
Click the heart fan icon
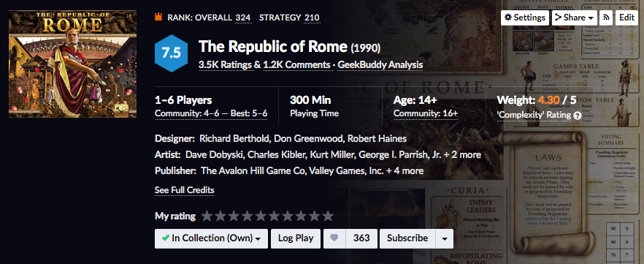[334, 238]
